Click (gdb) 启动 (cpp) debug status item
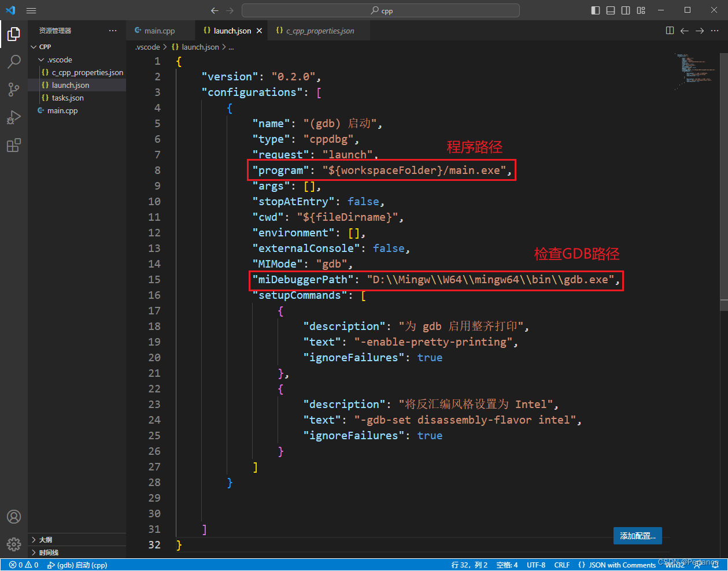This screenshot has width=728, height=571. click(77, 565)
